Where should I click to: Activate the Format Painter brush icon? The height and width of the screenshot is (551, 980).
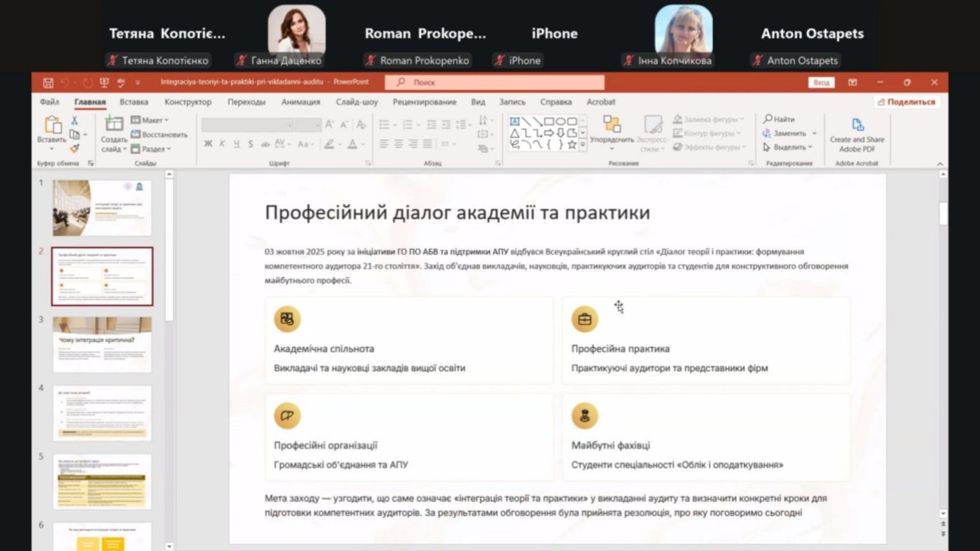[x=75, y=149]
